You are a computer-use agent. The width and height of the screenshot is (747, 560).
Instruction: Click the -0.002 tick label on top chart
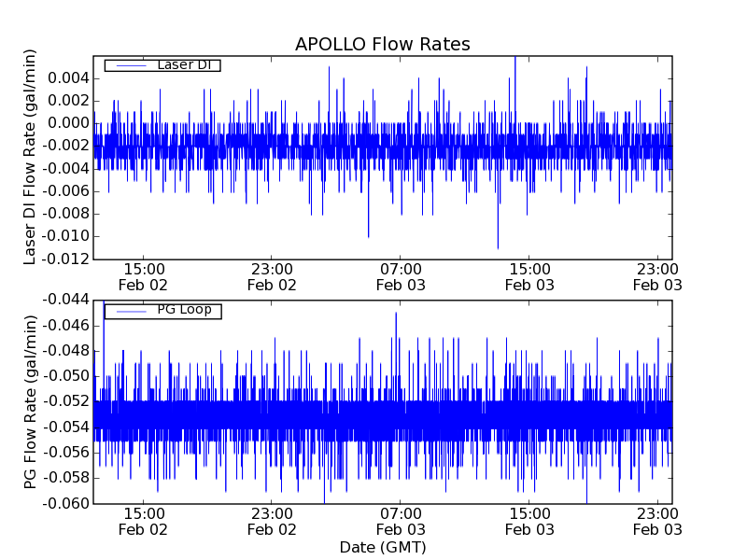tap(65, 146)
